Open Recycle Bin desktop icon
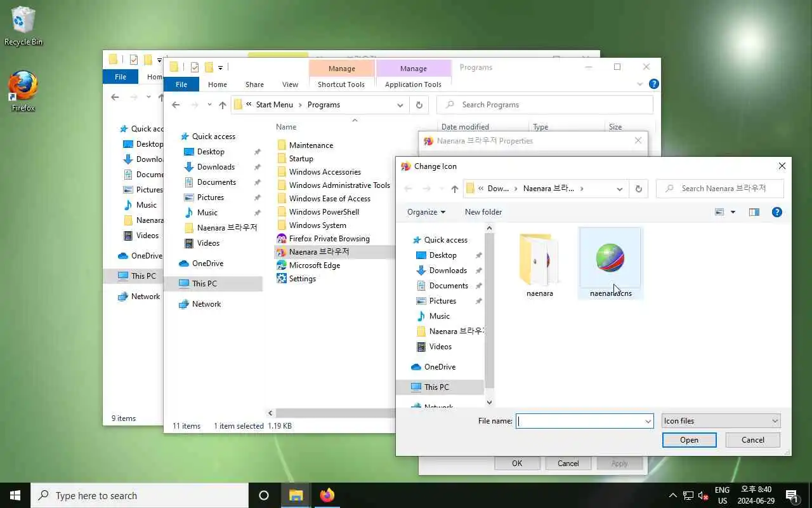Image resolution: width=812 pixels, height=508 pixels. tap(23, 27)
